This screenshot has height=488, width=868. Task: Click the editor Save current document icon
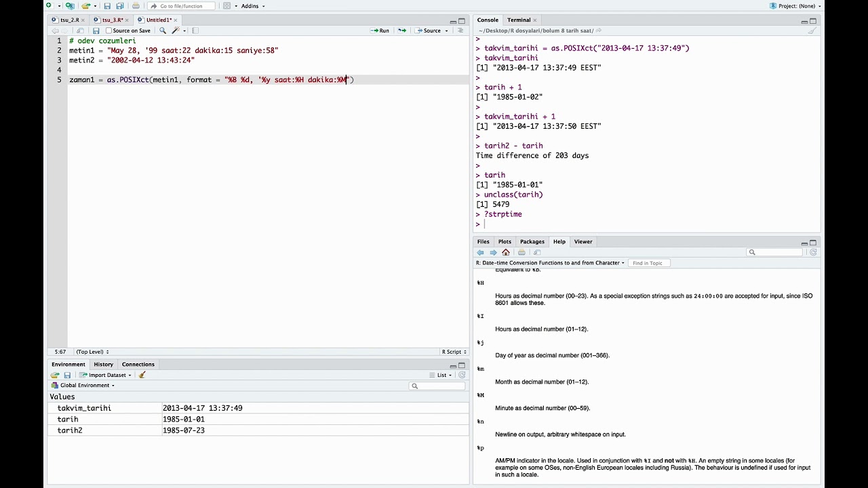point(96,30)
